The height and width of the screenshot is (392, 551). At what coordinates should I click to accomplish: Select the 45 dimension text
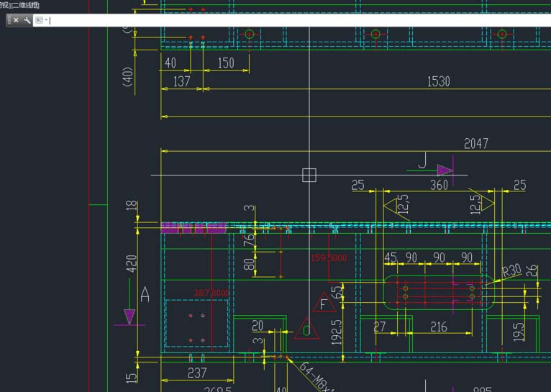pyautogui.click(x=391, y=257)
